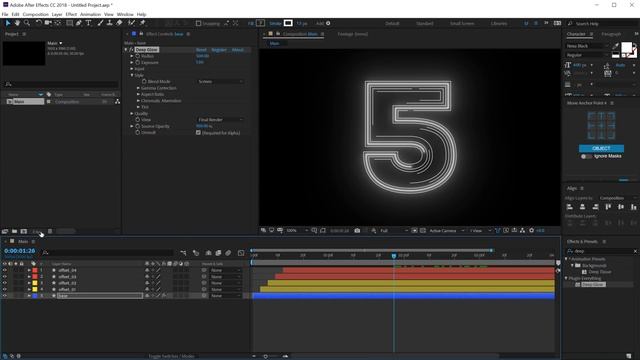Click the Reset link for Deep Glow
640x360 pixels.
tap(201, 50)
